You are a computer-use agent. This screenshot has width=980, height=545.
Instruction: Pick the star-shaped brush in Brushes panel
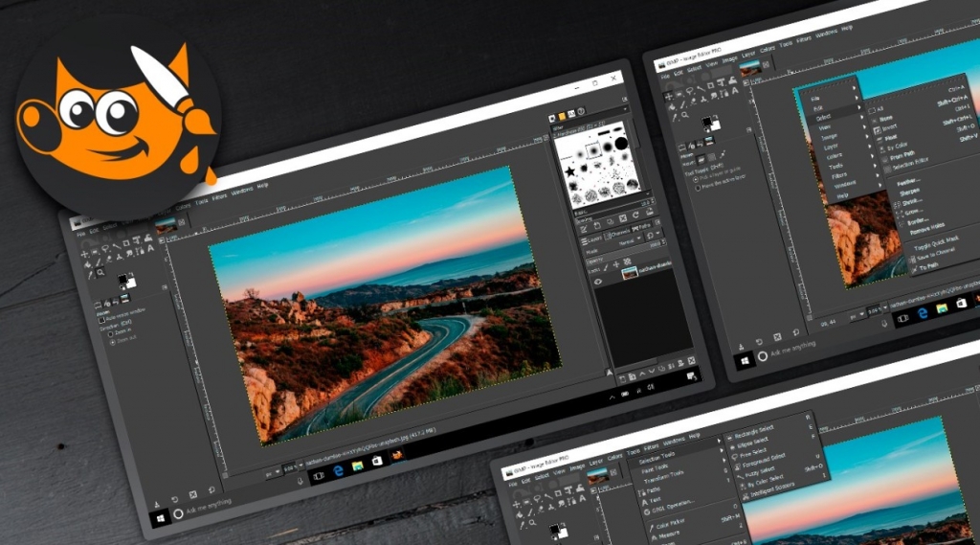[570, 170]
